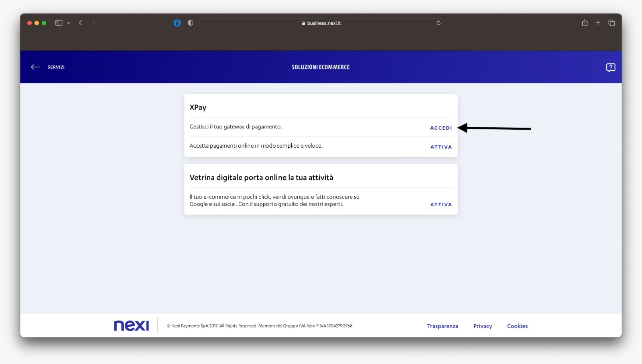This screenshot has height=364, width=642.
Task: Click 'Vetrina digitale porta online' heading
Action: pyautogui.click(x=261, y=177)
